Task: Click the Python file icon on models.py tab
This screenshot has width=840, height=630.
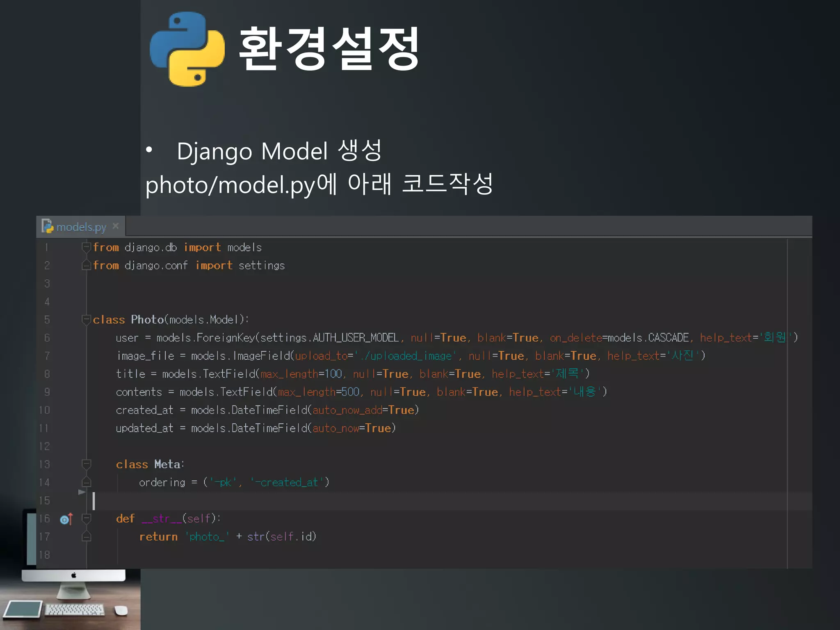Action: point(48,226)
